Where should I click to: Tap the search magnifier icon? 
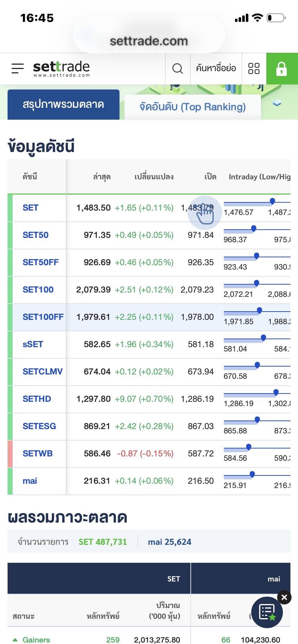coord(177,68)
